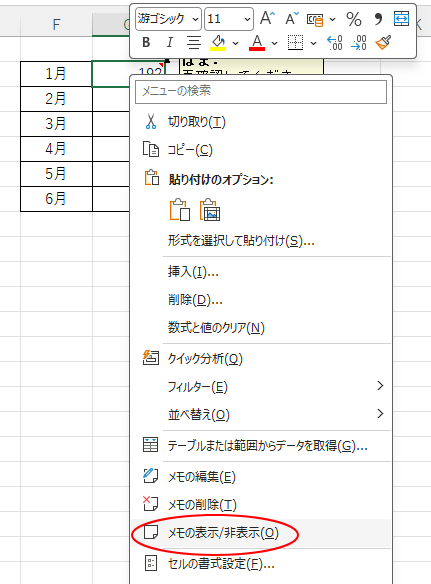This screenshot has height=584, width=431.
Task: Decrease font size in mini toolbar
Action: [x=292, y=18]
